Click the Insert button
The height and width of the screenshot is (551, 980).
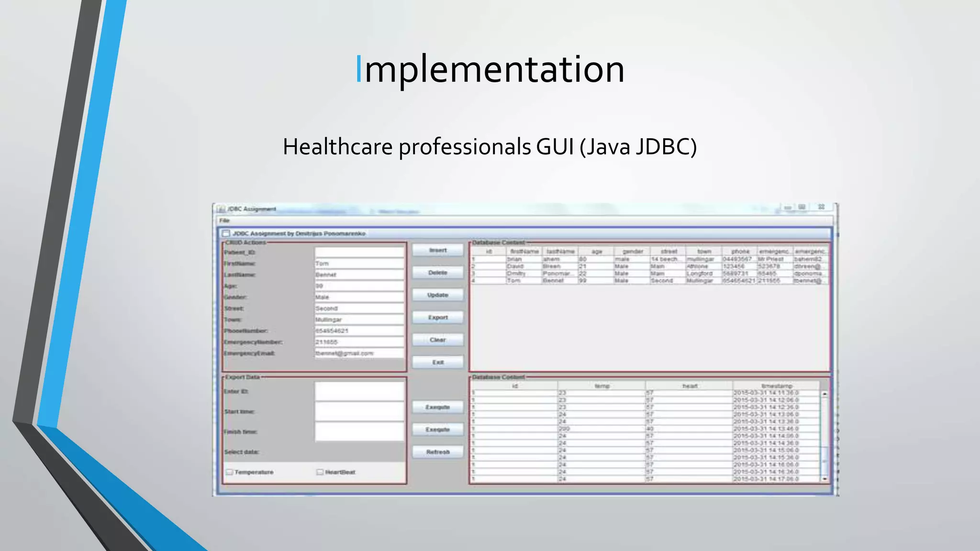click(438, 250)
